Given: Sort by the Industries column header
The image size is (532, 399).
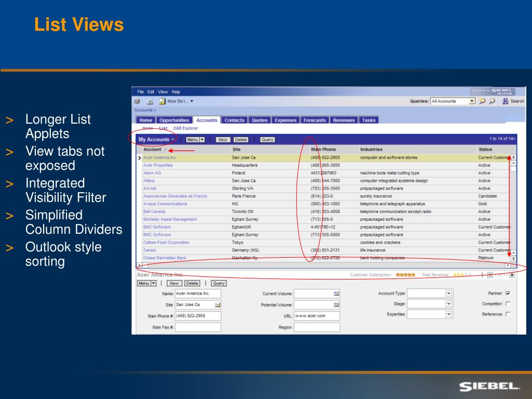Looking at the screenshot, I should click(x=371, y=149).
